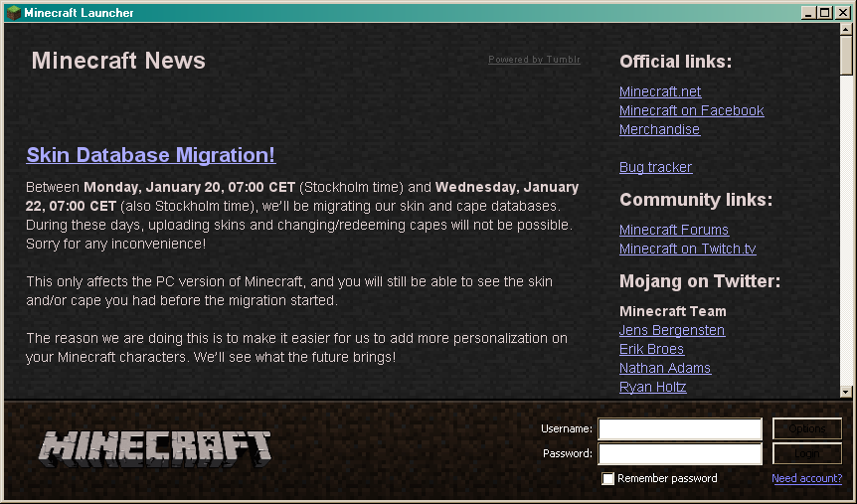Viewport: 857px width, 504px height.
Task: Open Minecraft on Facebook link
Action: (x=691, y=110)
